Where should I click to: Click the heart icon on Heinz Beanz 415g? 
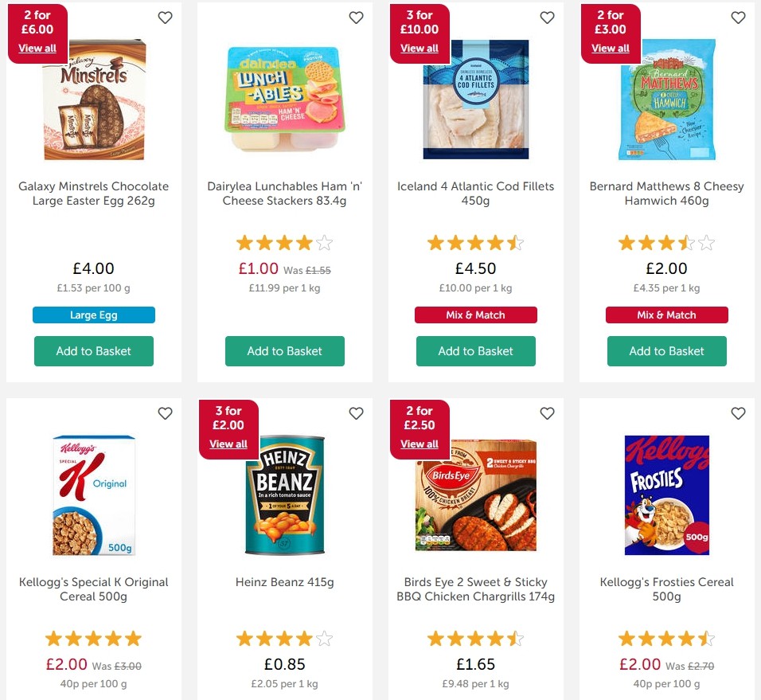356,413
